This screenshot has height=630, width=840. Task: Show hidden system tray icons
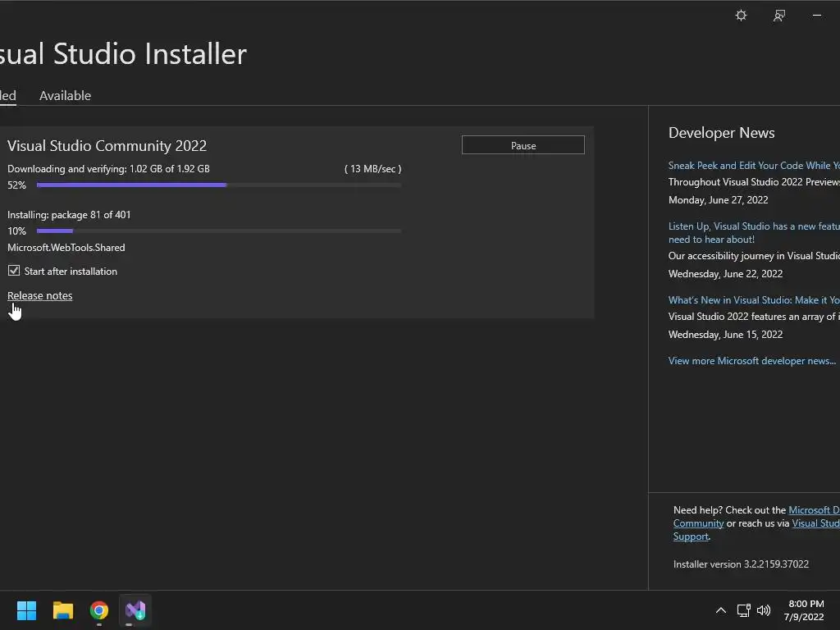coord(721,610)
